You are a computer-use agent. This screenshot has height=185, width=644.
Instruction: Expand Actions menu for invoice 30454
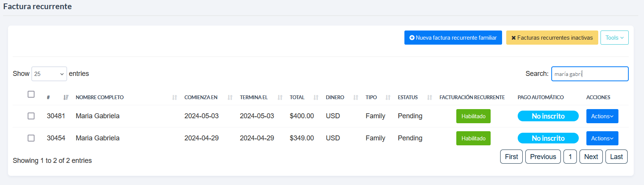pyautogui.click(x=602, y=138)
